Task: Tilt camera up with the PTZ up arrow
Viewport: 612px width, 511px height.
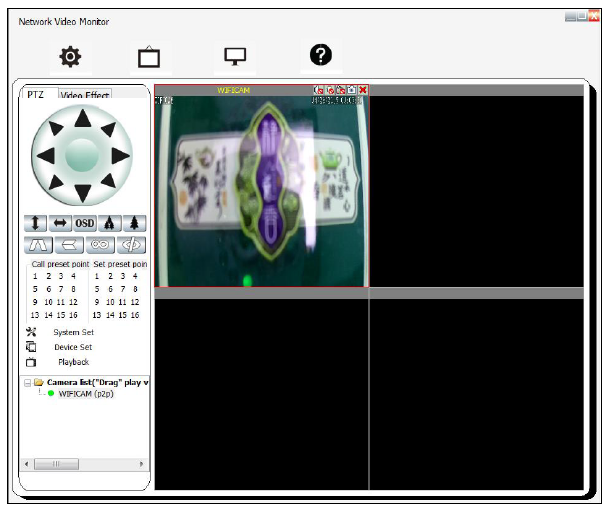Action: point(83,118)
